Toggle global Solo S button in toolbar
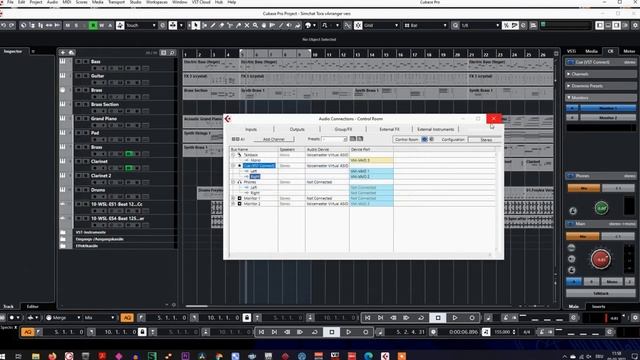640x360 pixels. (76, 25)
